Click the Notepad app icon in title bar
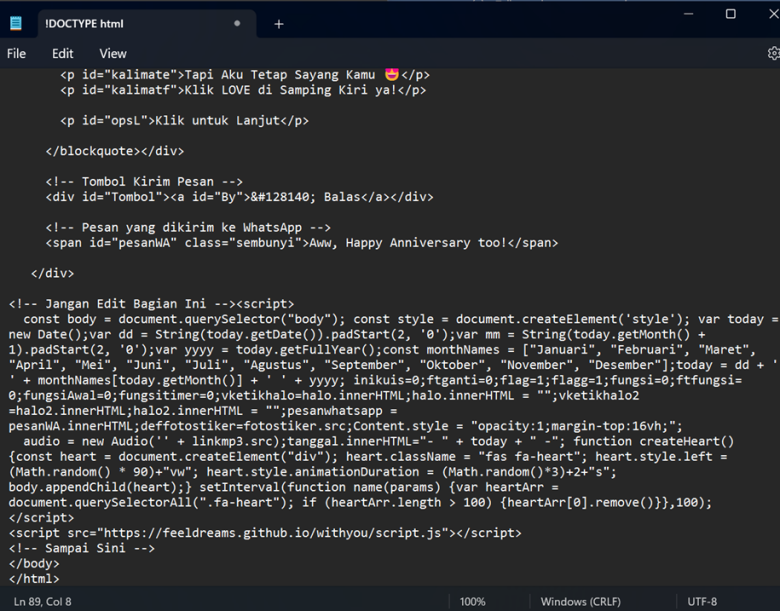Viewport: 780px width, 611px height. pyautogui.click(x=22, y=23)
